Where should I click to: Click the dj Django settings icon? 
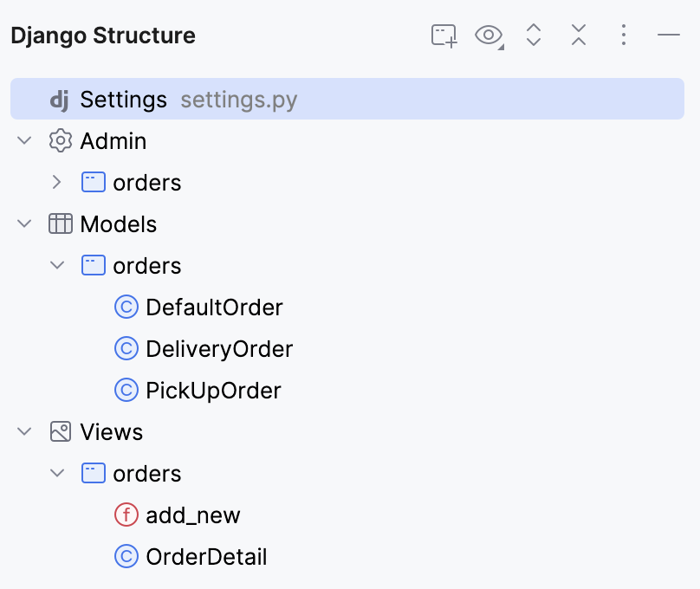(x=57, y=99)
